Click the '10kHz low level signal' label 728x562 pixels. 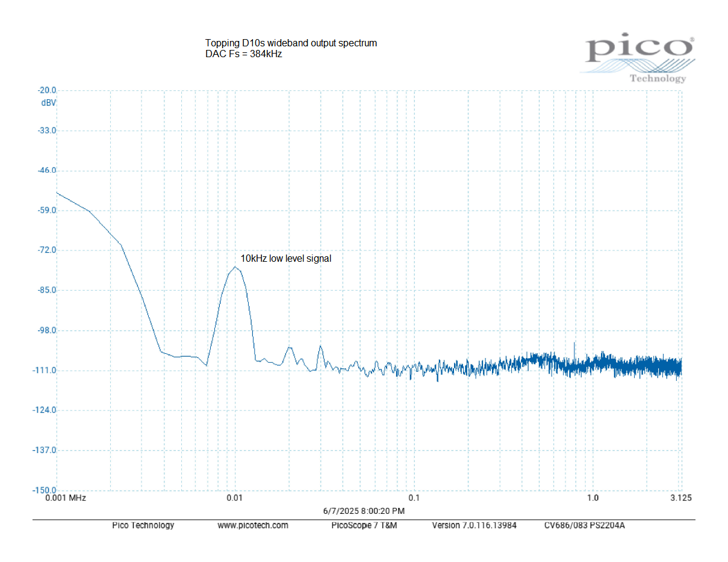(x=286, y=258)
